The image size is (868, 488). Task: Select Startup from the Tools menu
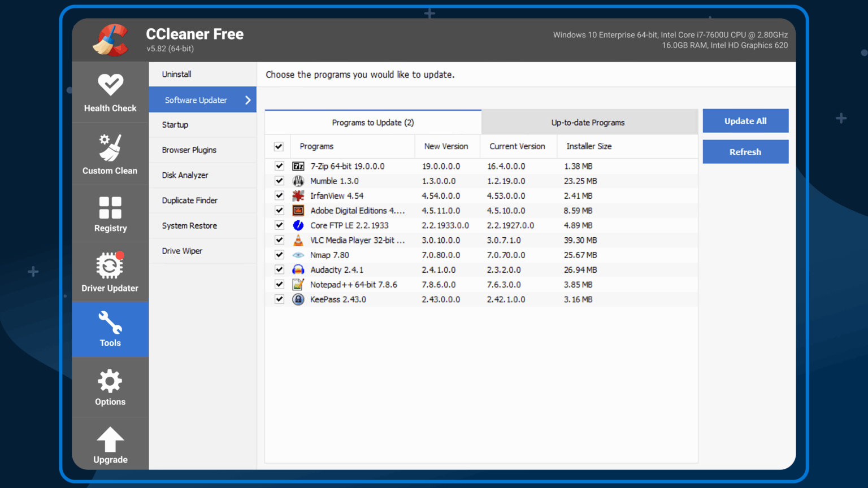pos(175,124)
